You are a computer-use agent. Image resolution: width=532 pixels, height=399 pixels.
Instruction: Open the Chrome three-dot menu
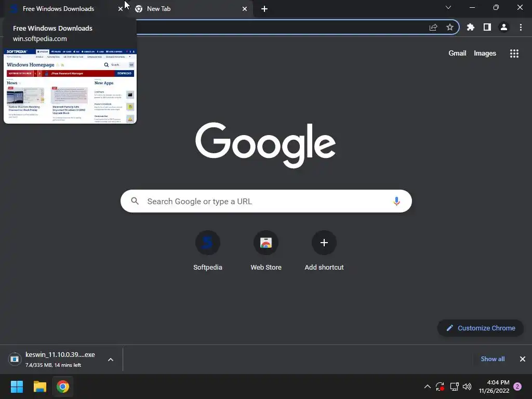tap(521, 27)
